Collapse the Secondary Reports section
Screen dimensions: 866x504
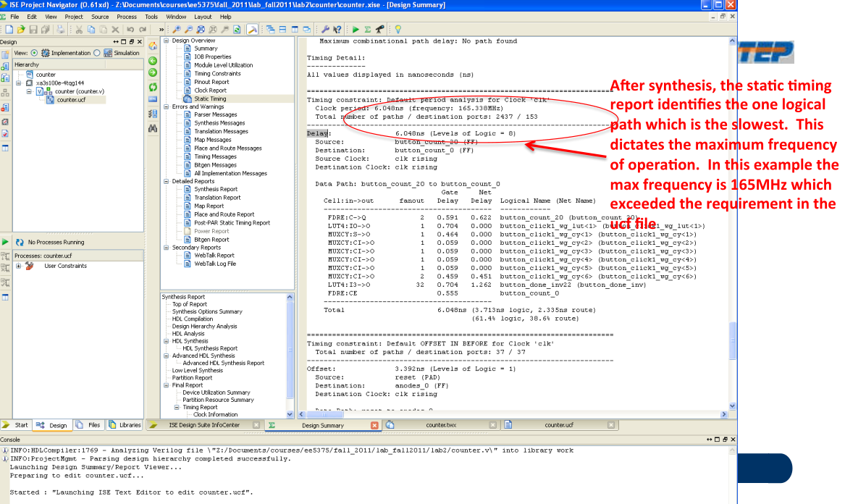166,248
